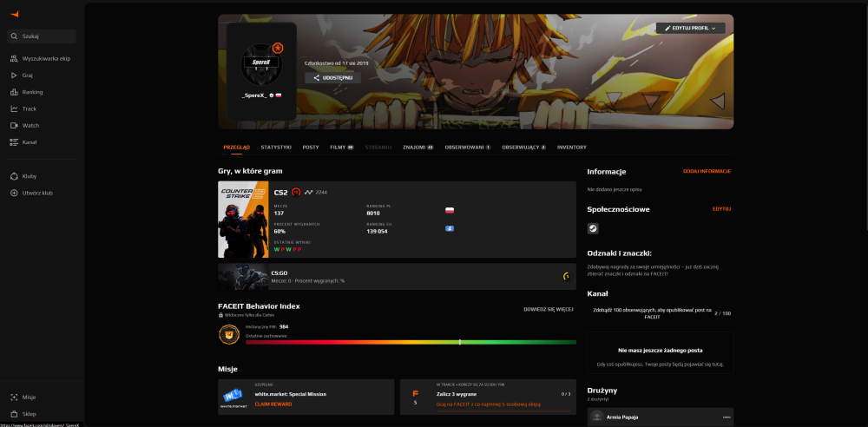The width and height of the screenshot is (868, 427).
Task: Click Członkostwo od 17 sie 2019 text
Action: [336, 63]
